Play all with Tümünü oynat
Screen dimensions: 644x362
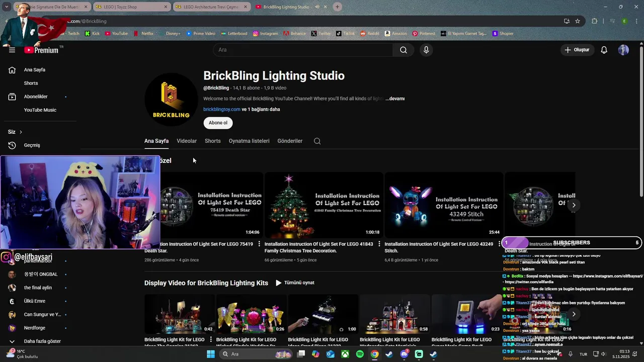295,283
